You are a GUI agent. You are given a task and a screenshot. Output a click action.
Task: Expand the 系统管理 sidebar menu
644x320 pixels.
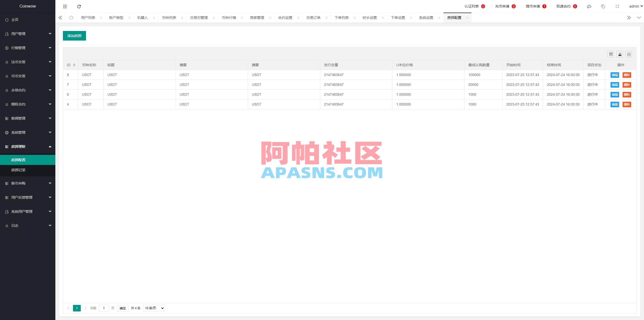tap(28, 132)
